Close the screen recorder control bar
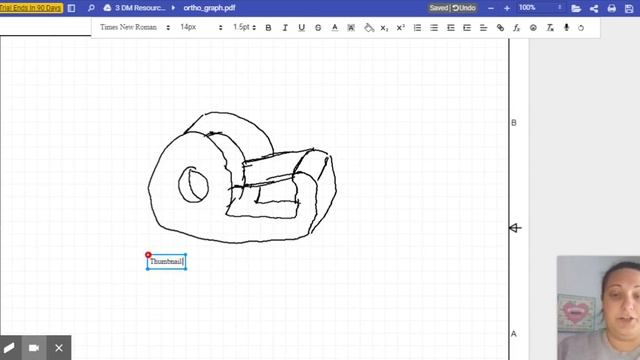Image resolution: width=640 pixels, height=360 pixels. click(x=59, y=348)
